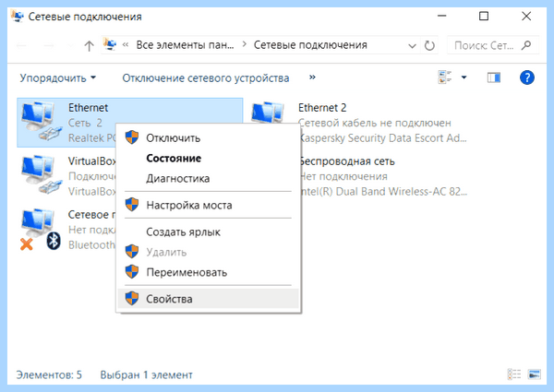Click the Сеть 2 status text
The width and height of the screenshot is (554, 392).
click(85, 123)
